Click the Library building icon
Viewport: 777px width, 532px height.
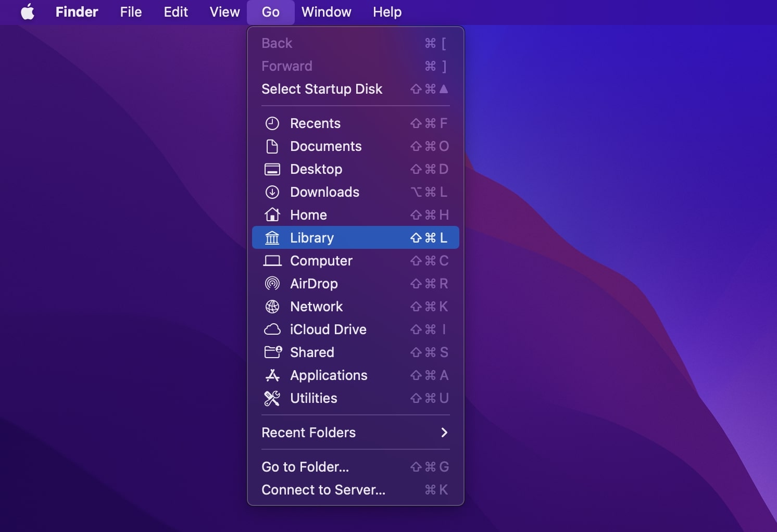click(x=272, y=238)
